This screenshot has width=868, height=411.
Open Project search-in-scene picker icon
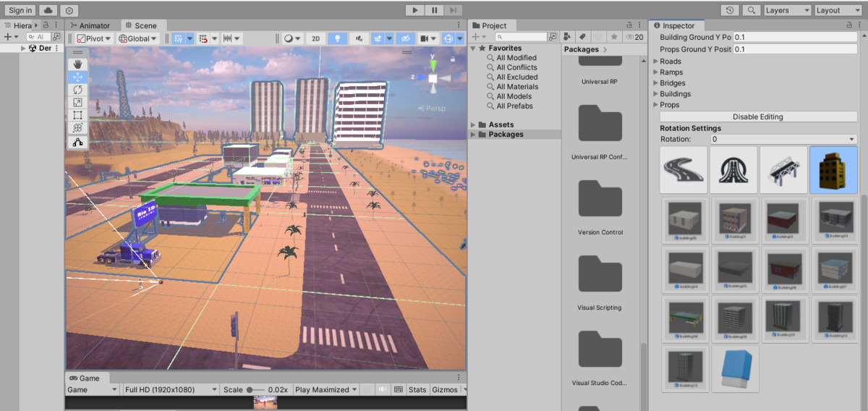[x=553, y=36]
